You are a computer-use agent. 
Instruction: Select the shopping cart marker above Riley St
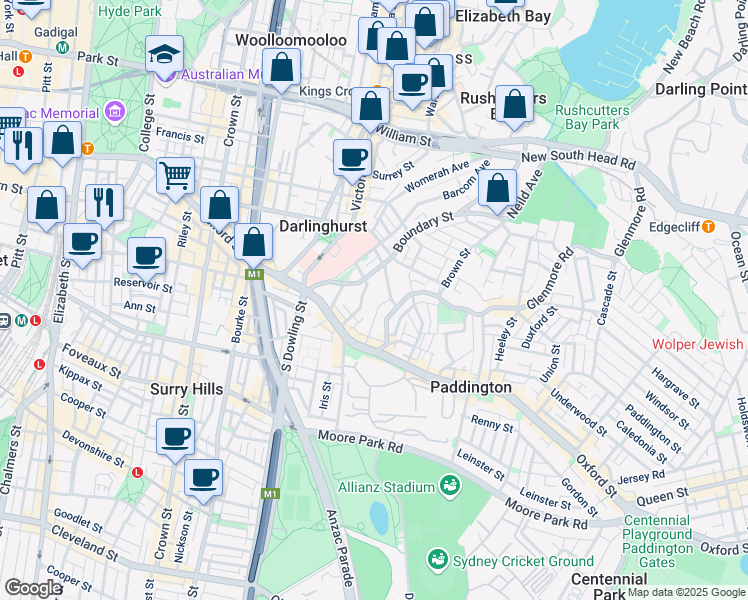(x=176, y=176)
